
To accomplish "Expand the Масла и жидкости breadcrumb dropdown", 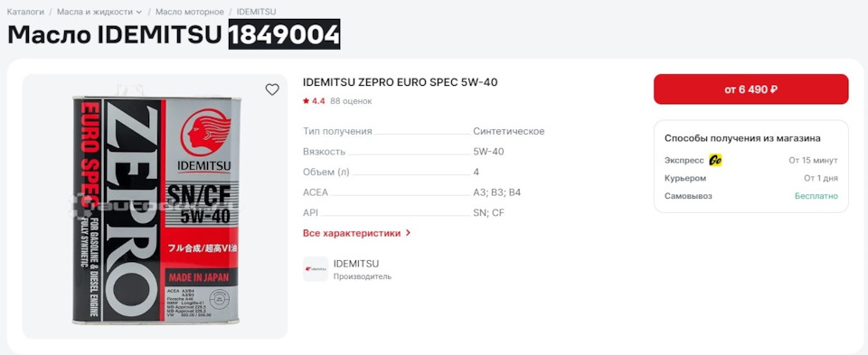I will click(138, 12).
